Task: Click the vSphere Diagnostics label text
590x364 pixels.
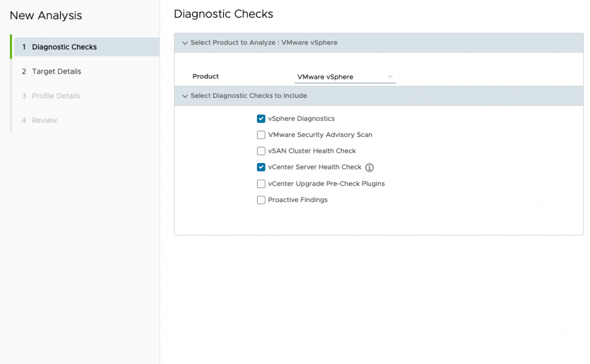Action: pyautogui.click(x=301, y=119)
